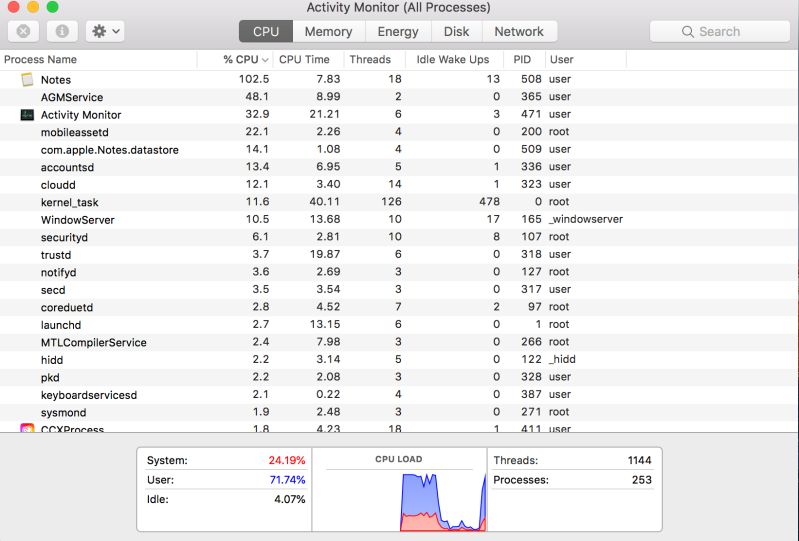Select the hidd process name
799x541 pixels.
[x=52, y=360]
